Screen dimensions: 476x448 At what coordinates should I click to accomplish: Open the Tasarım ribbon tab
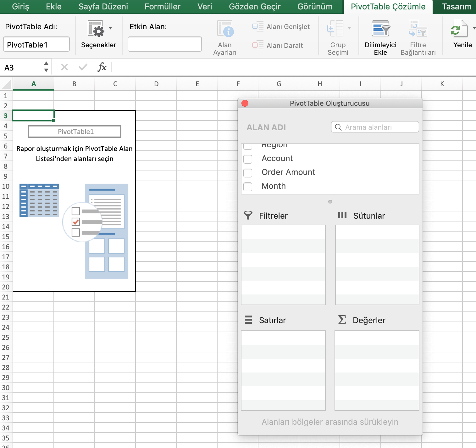[x=457, y=7]
